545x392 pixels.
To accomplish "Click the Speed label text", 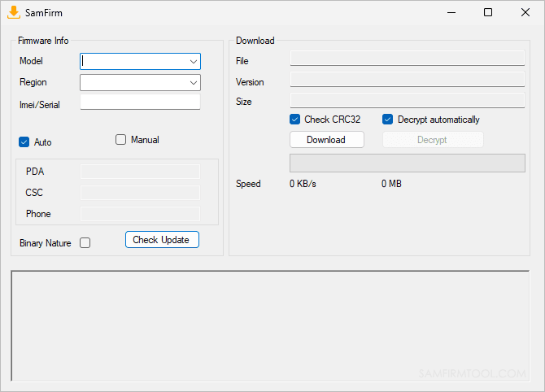I will pos(248,184).
